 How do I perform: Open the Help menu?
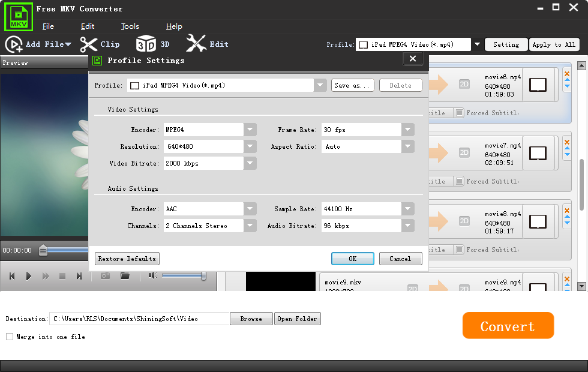pos(174,26)
